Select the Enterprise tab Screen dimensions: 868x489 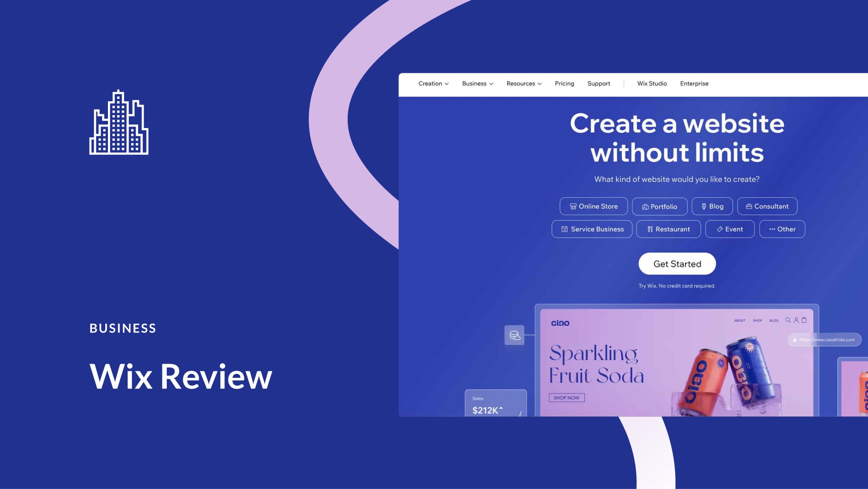click(694, 83)
